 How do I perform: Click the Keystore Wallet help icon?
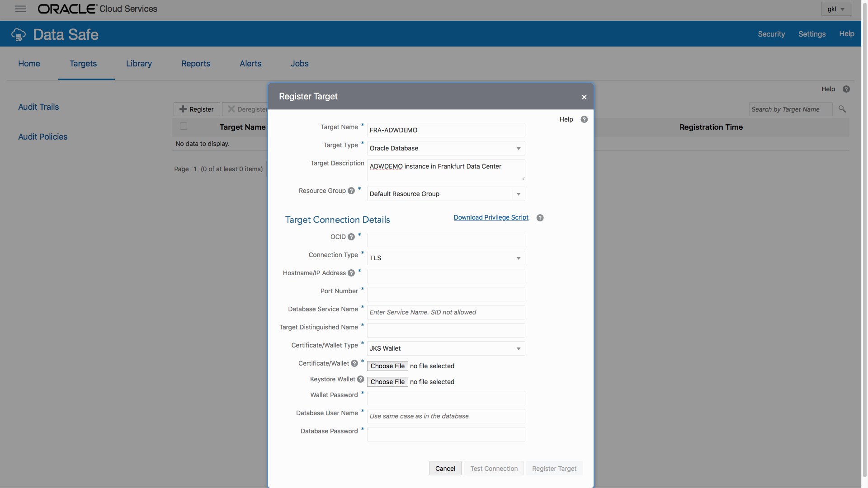[x=360, y=379]
